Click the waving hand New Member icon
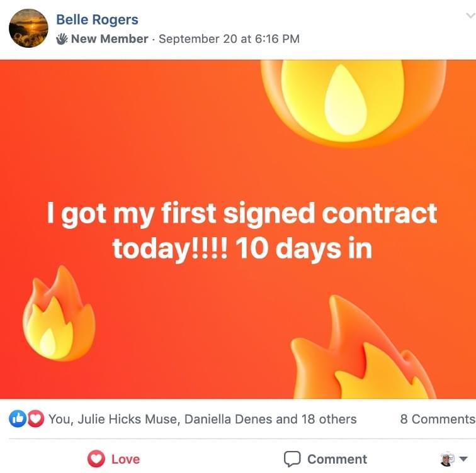476x473 pixels. [x=62, y=39]
